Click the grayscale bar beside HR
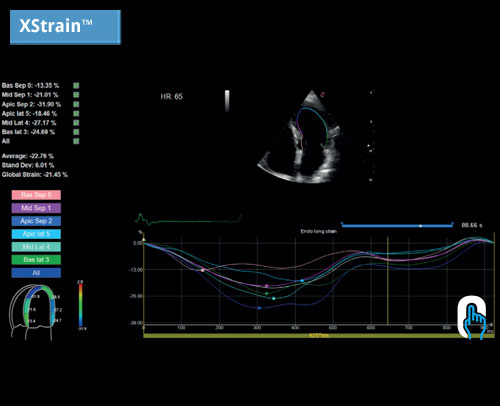This screenshot has width=500, height=406. point(227,100)
